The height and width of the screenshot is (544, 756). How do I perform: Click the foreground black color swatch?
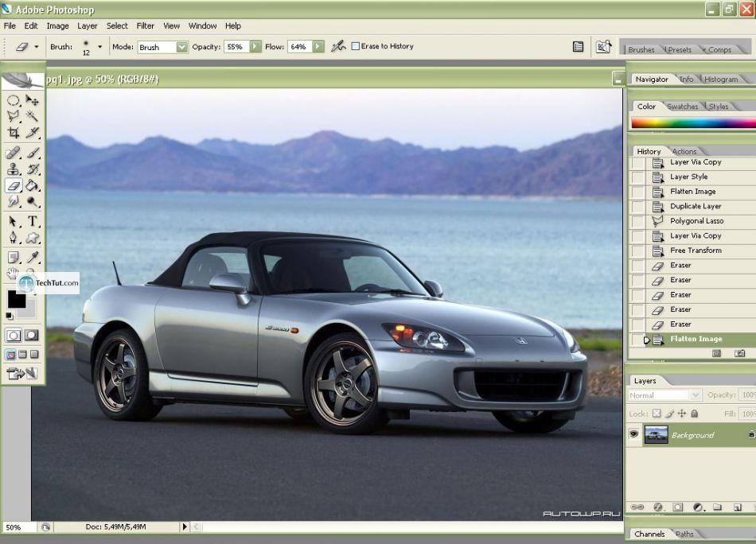(17, 299)
